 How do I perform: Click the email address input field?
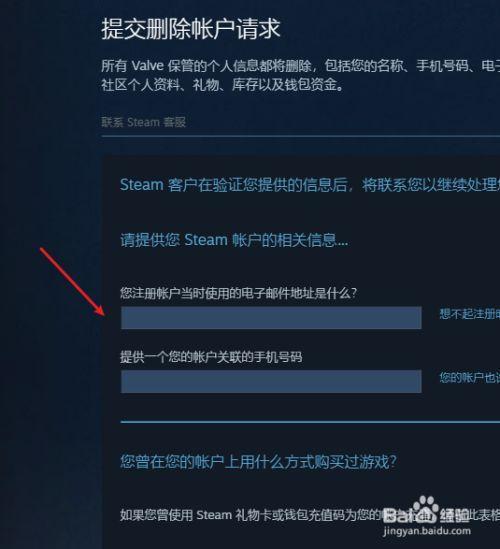pyautogui.click(x=271, y=318)
